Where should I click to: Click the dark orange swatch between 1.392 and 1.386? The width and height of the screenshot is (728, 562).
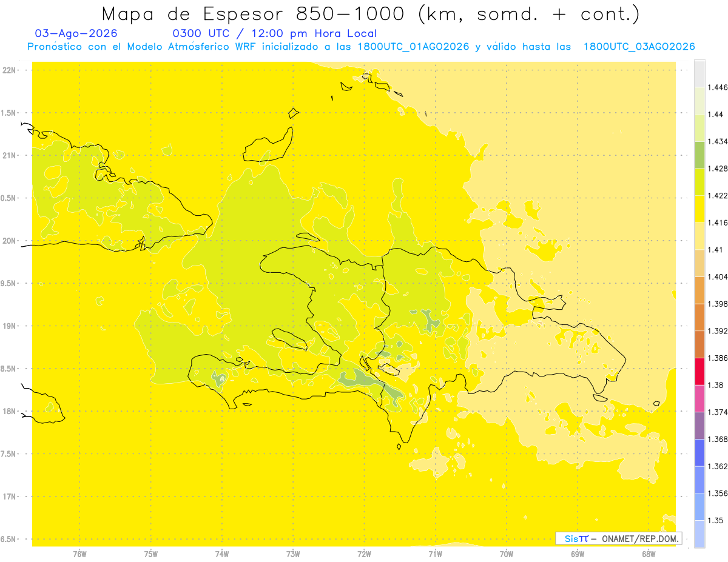pyautogui.click(x=699, y=344)
